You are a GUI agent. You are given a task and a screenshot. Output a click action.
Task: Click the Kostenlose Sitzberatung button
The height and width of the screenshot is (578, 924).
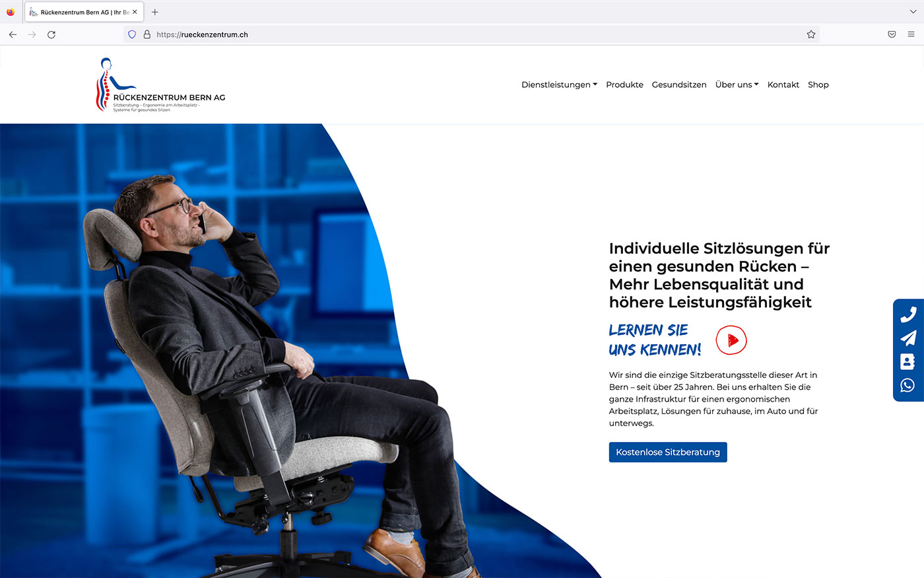point(668,452)
